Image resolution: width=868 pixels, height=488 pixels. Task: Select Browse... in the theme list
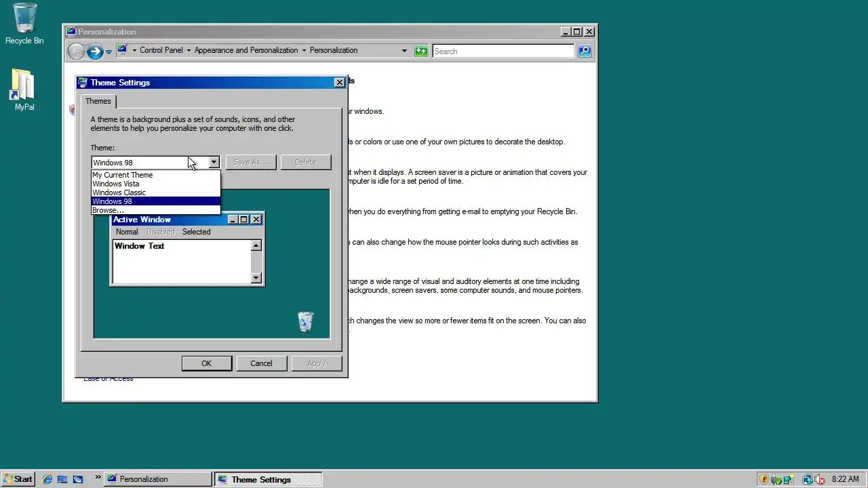[156, 210]
